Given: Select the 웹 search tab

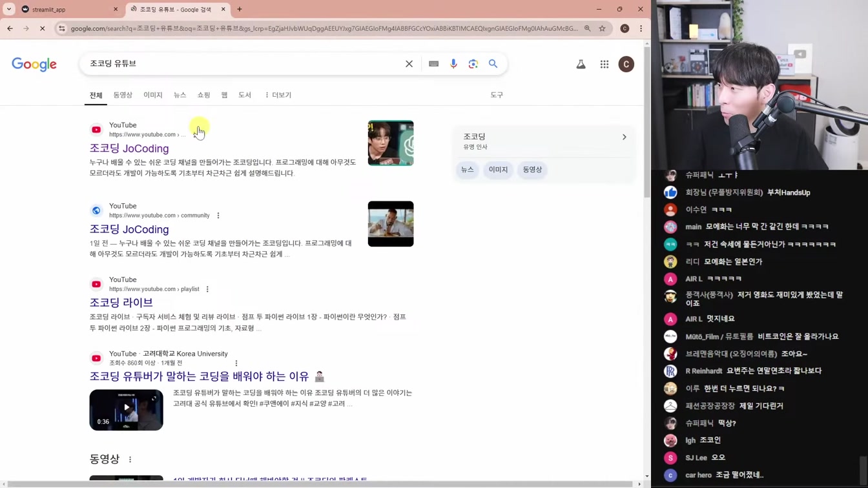Looking at the screenshot, I should pos(224,95).
